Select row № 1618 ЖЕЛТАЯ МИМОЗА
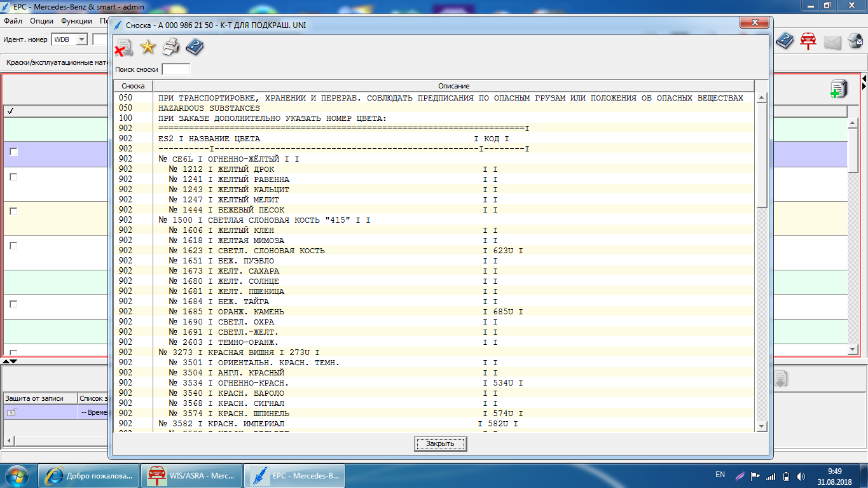 click(434, 241)
